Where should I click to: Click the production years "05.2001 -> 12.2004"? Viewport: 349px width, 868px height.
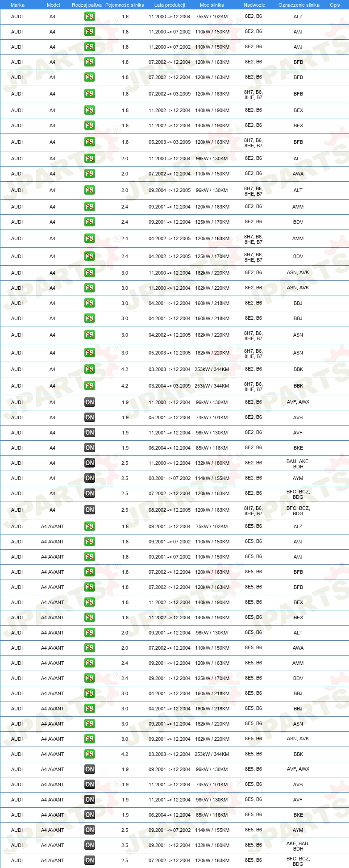pos(170,417)
